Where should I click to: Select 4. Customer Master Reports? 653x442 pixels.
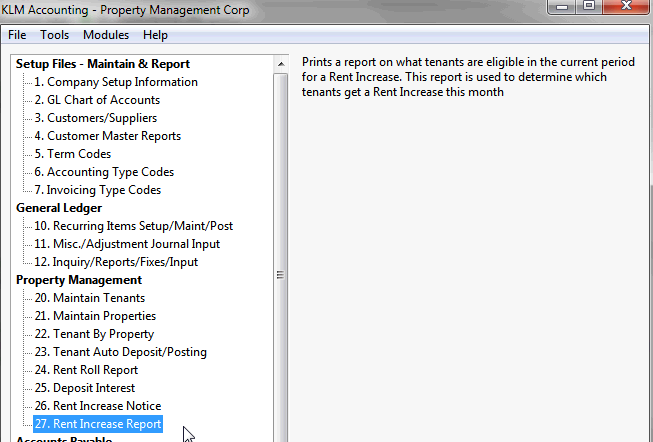tap(107, 136)
